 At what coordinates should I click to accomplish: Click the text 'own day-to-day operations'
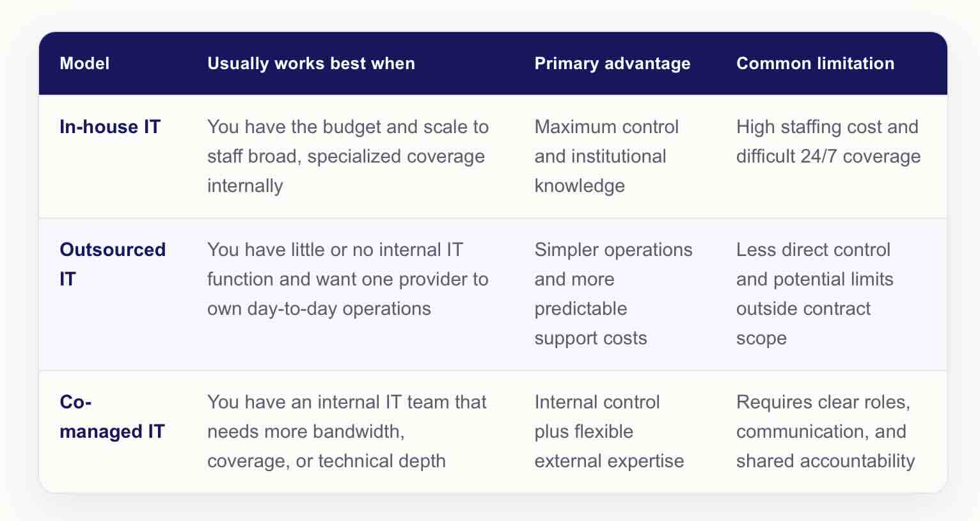(x=319, y=309)
